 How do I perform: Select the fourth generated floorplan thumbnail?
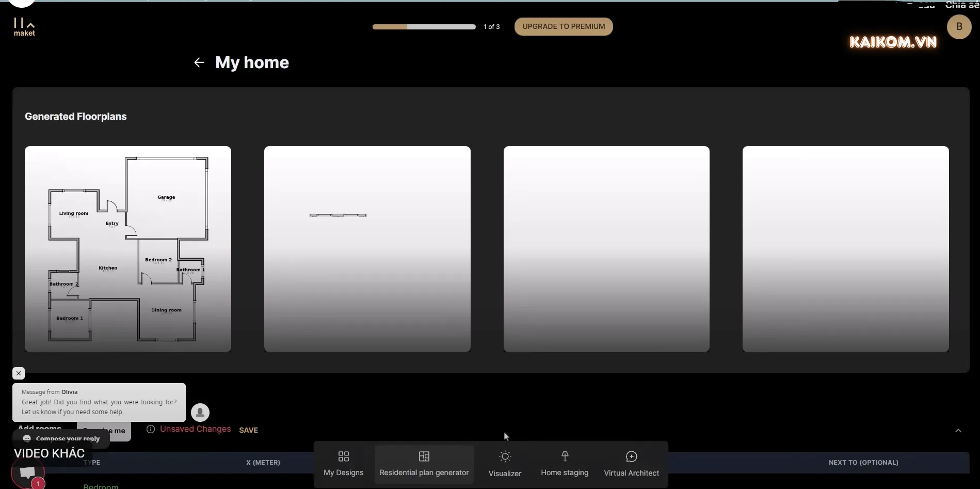tap(845, 249)
